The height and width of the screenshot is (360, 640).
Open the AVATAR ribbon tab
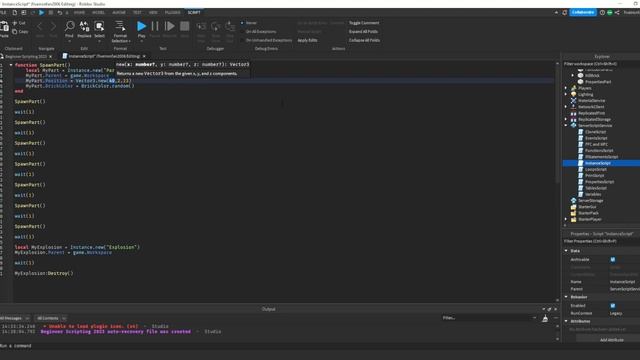(119, 13)
